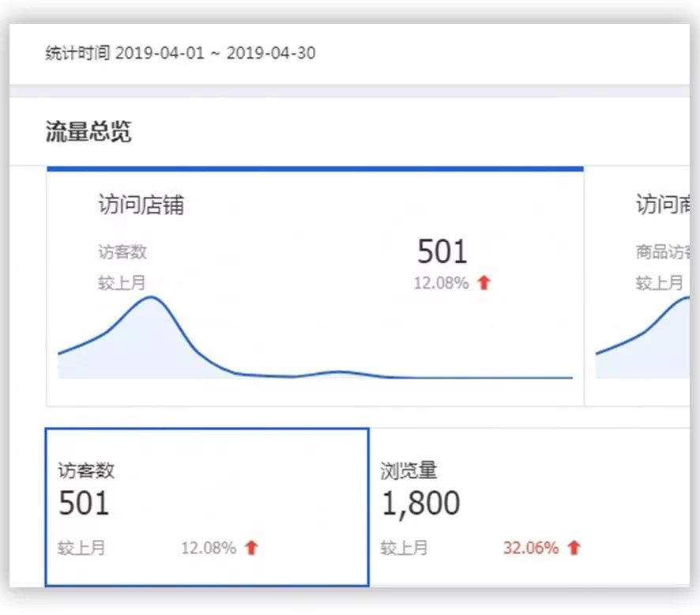700x615 pixels.
Task: Click the red arrow beside 较上月 in 浏览量 card
Action: click(x=576, y=547)
